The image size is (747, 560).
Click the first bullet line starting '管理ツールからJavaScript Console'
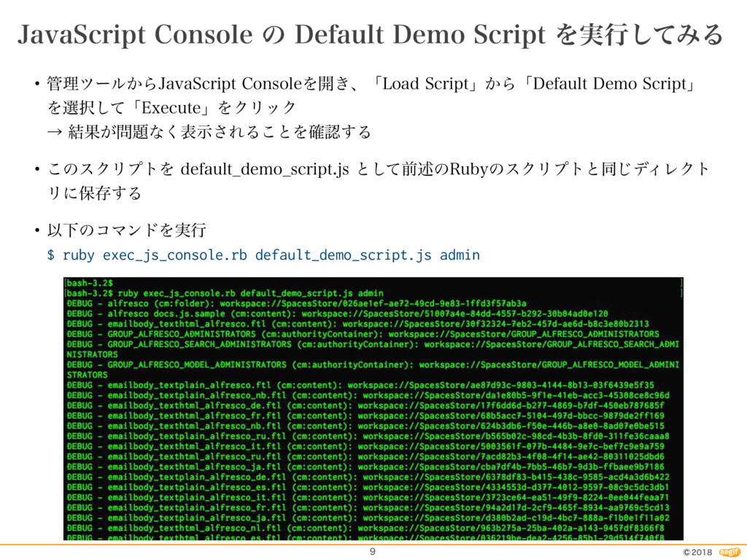370,84
